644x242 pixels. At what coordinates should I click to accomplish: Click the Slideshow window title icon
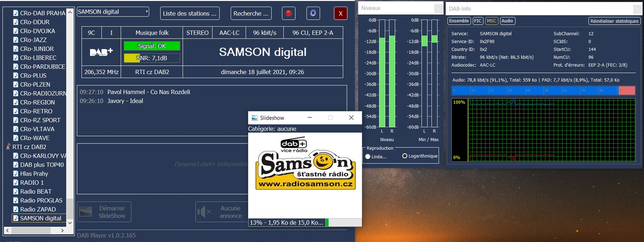[255, 117]
